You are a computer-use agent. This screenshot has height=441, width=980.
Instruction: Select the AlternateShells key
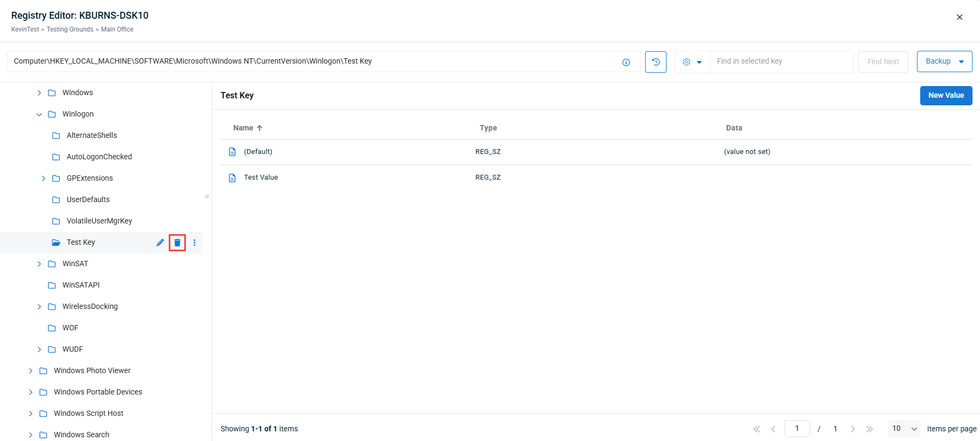92,136
